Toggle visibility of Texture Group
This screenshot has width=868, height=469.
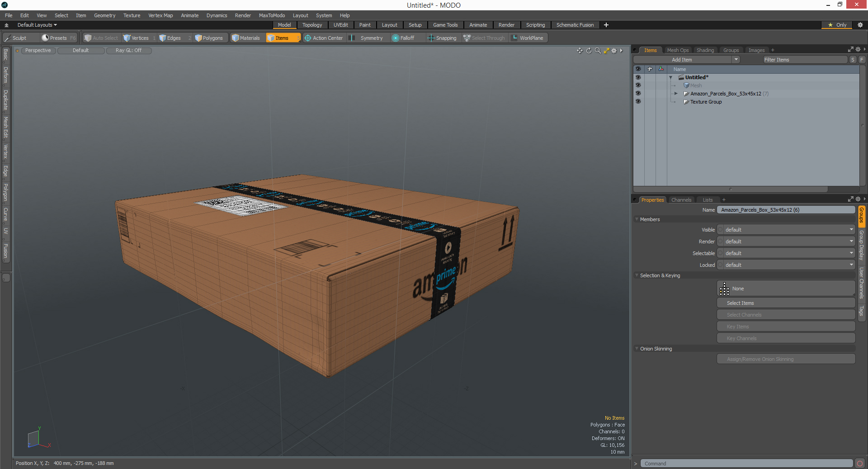tap(638, 102)
